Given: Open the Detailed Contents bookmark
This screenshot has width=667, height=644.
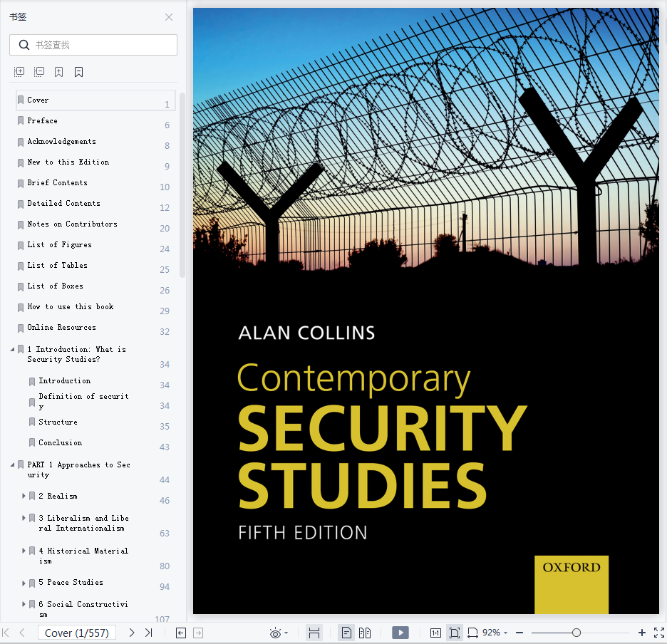Looking at the screenshot, I should 95,203.
